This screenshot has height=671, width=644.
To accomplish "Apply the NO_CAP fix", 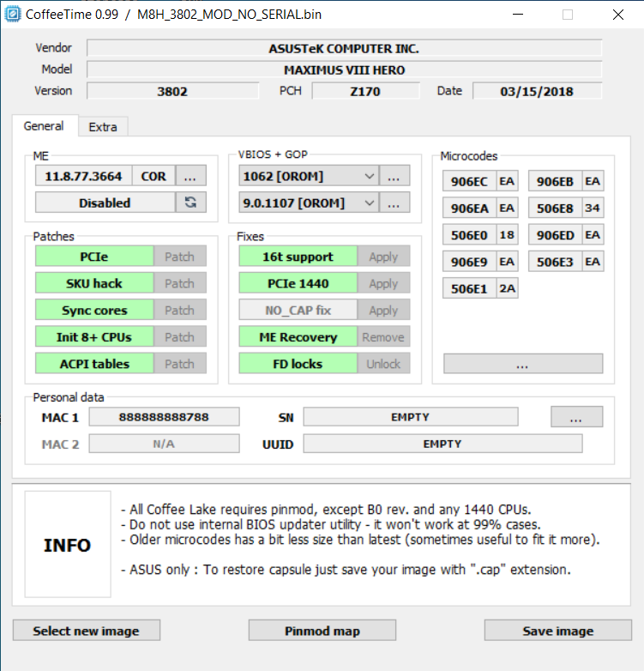I will 383,311.
